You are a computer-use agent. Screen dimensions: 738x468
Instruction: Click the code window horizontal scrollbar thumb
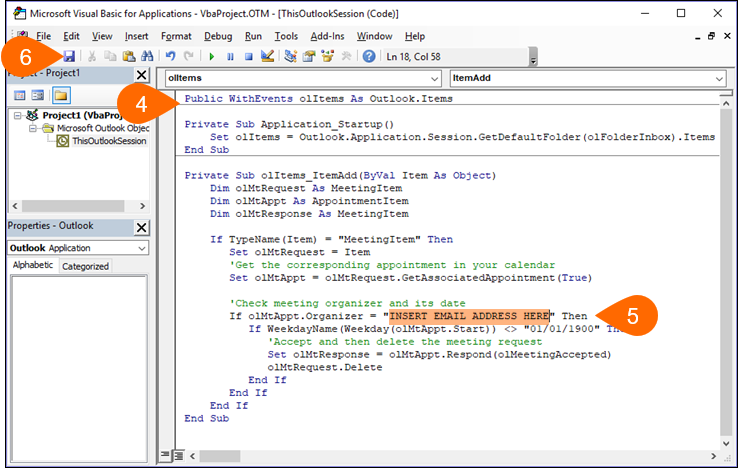pos(220,456)
